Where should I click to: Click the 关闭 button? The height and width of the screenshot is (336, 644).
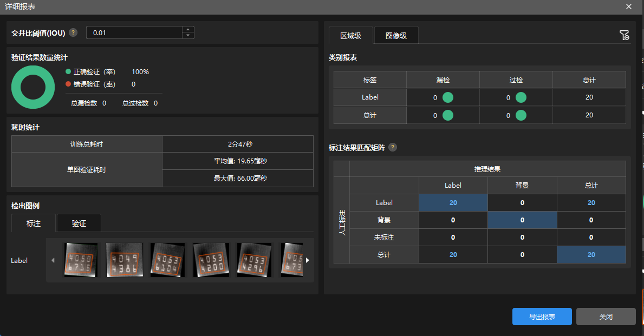click(x=606, y=317)
